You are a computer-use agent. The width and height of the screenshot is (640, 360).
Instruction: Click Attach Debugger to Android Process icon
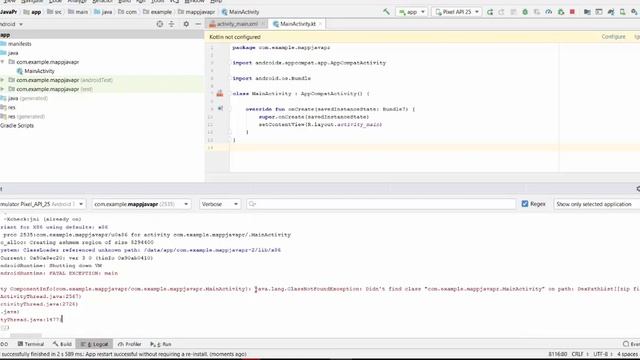point(561,12)
